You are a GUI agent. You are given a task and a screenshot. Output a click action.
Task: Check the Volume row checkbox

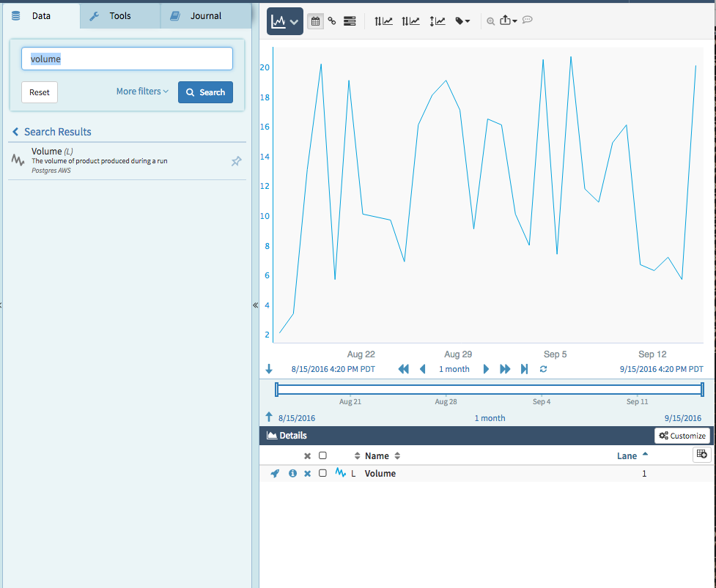click(x=322, y=474)
